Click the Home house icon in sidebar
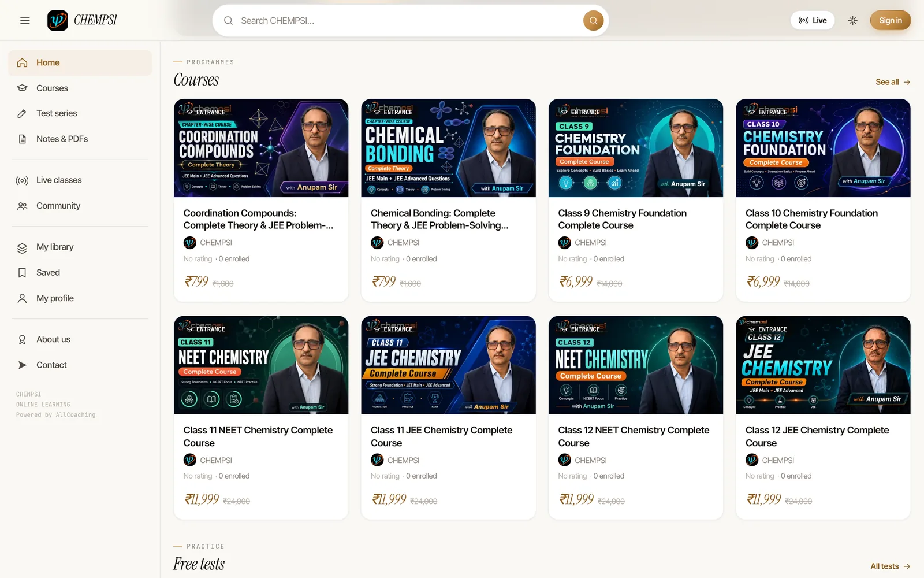 point(23,63)
